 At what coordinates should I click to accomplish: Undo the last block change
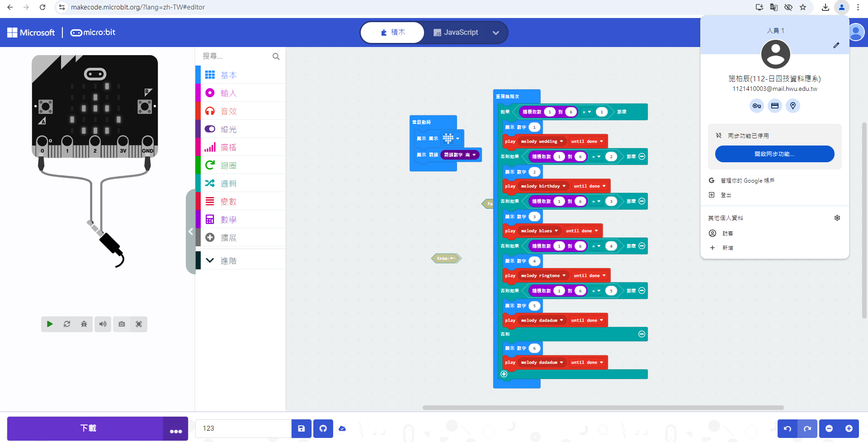pos(788,428)
